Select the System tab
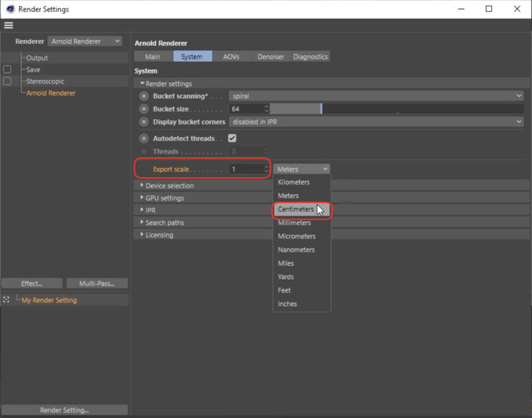Image resolution: width=532 pixels, height=418 pixels. click(192, 56)
